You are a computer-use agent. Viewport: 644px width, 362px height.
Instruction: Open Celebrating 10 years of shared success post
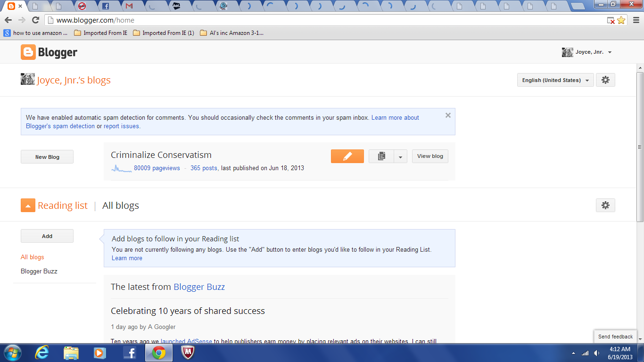(x=188, y=311)
